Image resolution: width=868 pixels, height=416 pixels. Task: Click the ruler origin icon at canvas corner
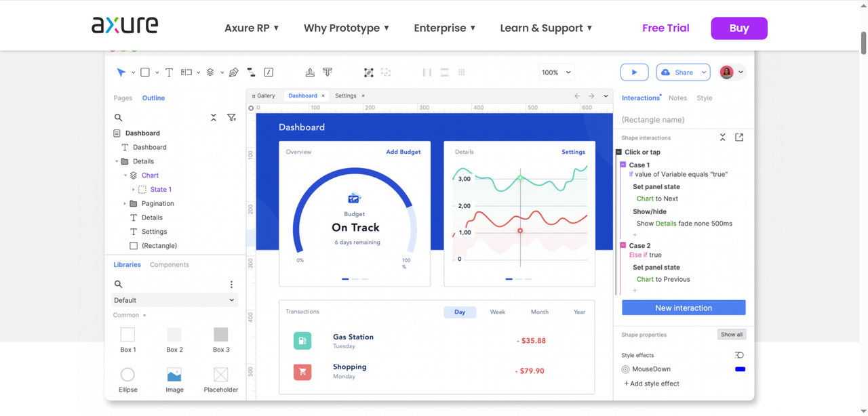click(x=251, y=108)
